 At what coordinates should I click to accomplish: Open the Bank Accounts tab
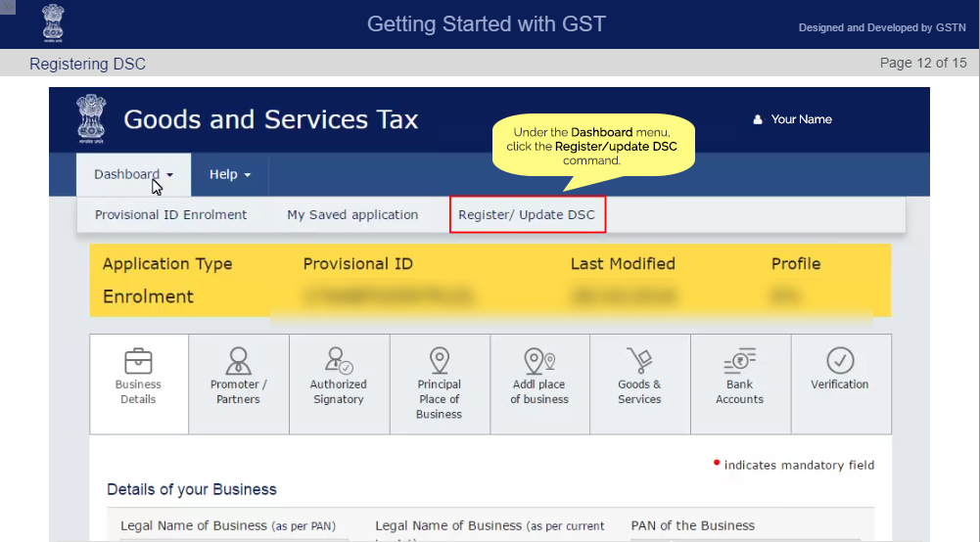(x=740, y=384)
